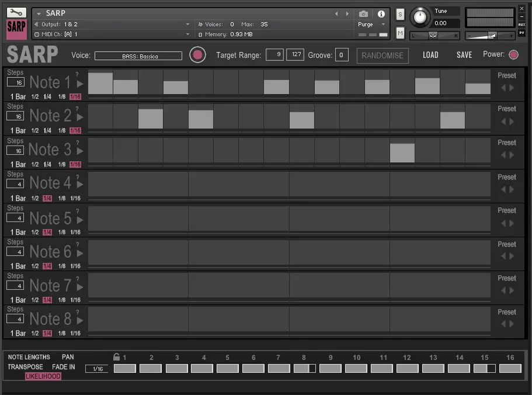
Task: Click Target Range low value field 9
Action: [274, 55]
